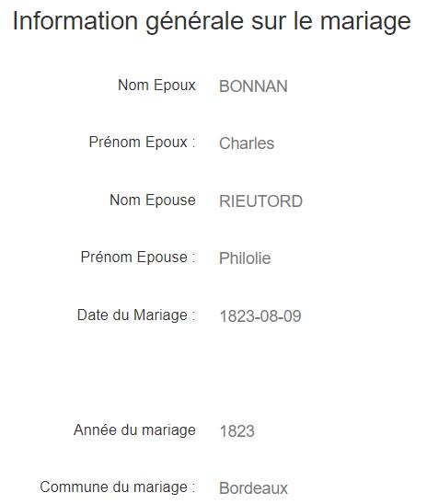Click the RIEUTORD surname value
The image size is (427, 504).
[260, 201]
